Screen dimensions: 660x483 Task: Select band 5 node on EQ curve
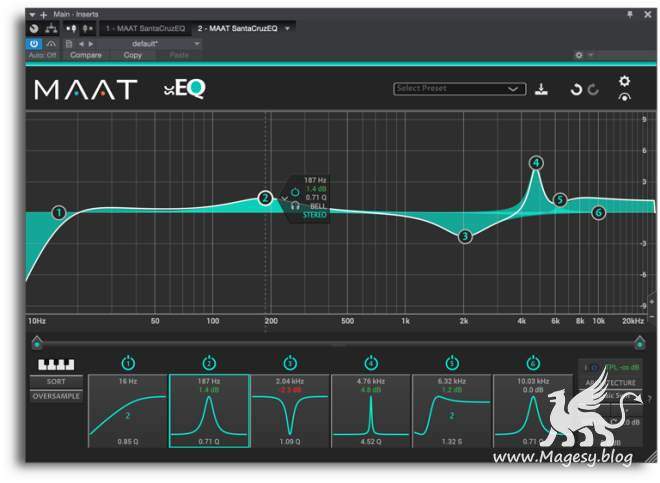[x=560, y=200]
